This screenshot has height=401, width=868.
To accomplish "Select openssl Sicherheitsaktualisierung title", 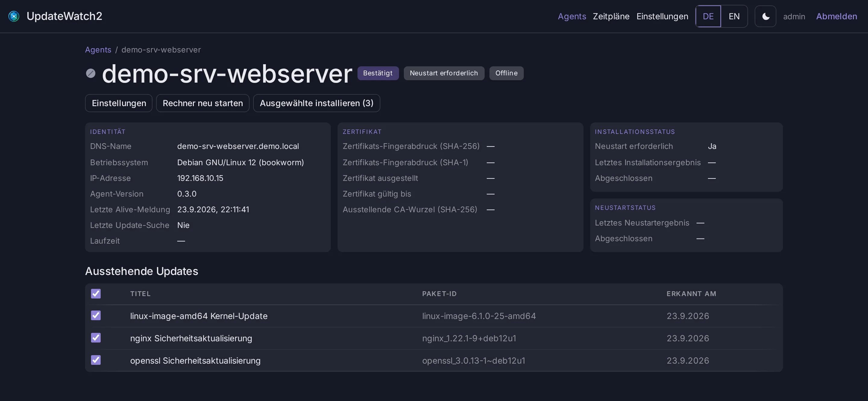I will pos(195,360).
